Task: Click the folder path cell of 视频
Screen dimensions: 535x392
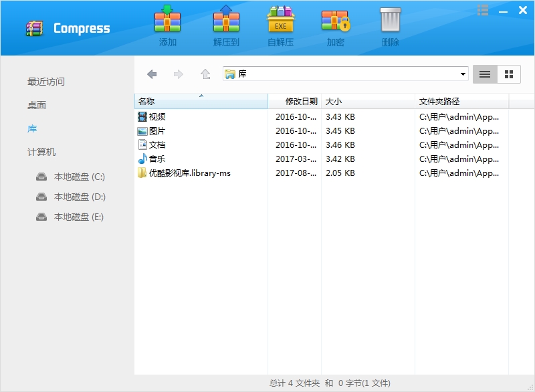Action: click(459, 117)
